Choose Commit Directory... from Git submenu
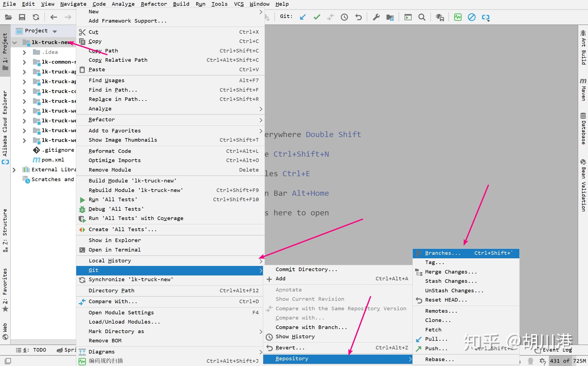Image resolution: width=588 pixels, height=366 pixels. 306,269
